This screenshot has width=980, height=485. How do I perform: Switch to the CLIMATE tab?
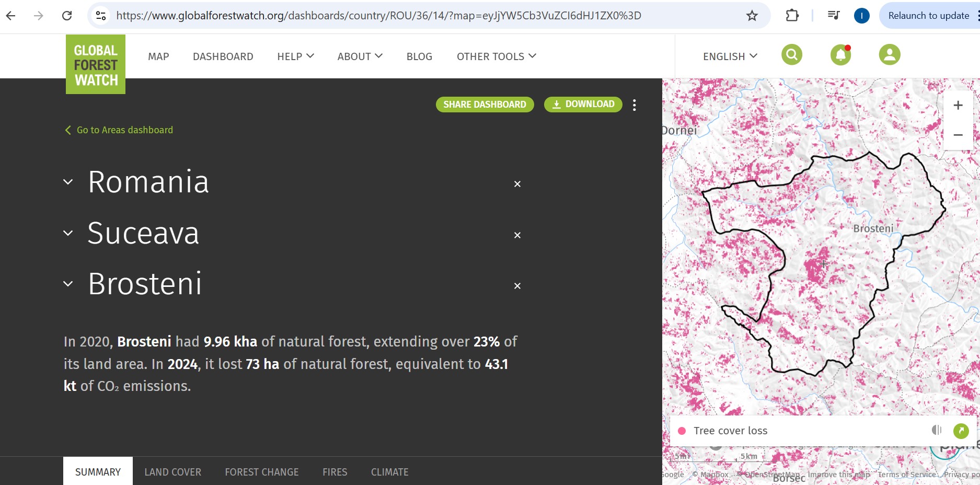pos(390,472)
